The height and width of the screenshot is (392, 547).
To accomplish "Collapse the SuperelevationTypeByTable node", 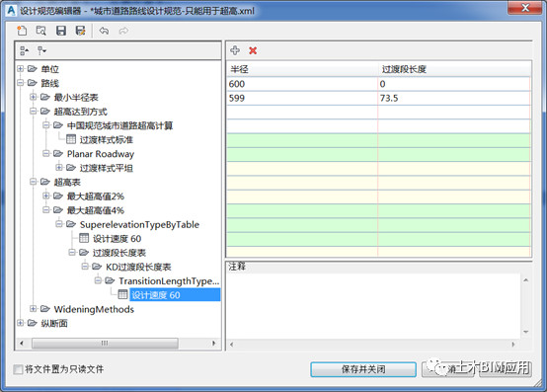I will (x=59, y=224).
